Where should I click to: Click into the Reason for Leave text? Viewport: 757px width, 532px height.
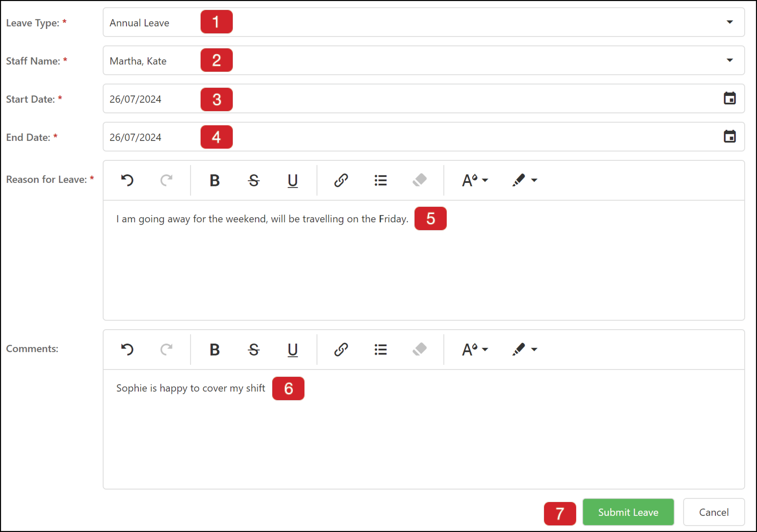262,219
